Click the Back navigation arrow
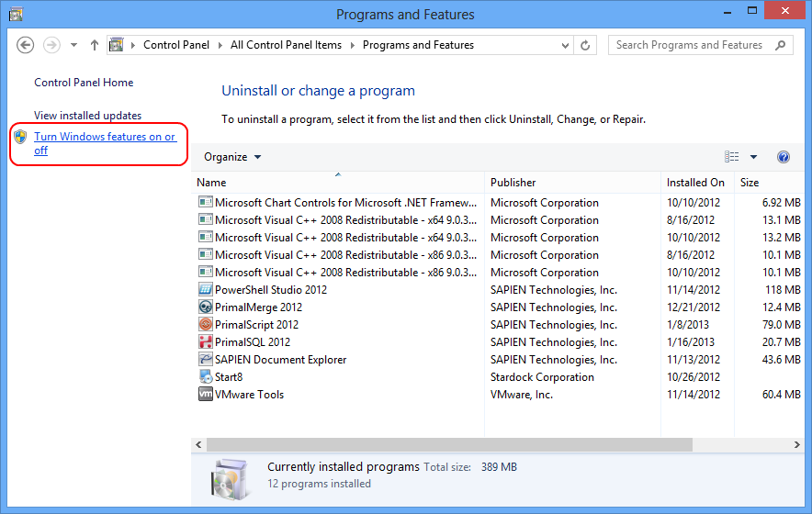The width and height of the screenshot is (812, 514). click(x=25, y=45)
